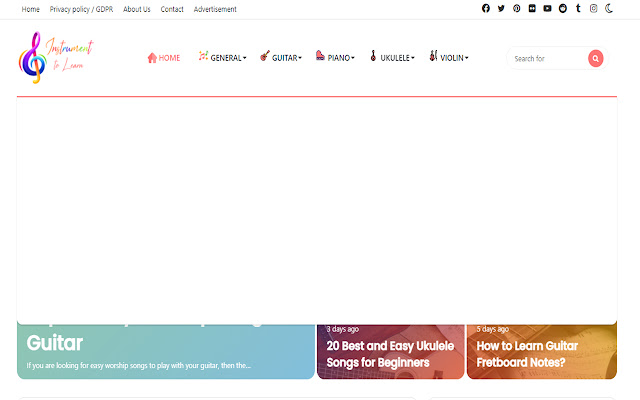This screenshot has height=400, width=640.
Task: Open the Twitter social icon
Action: [501, 9]
